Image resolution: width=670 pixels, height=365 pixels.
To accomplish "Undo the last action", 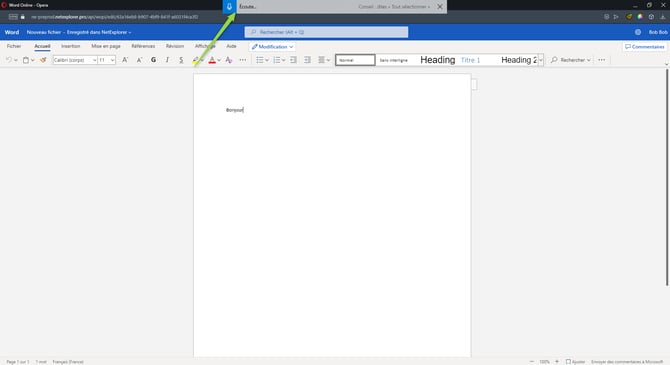I will (9, 60).
